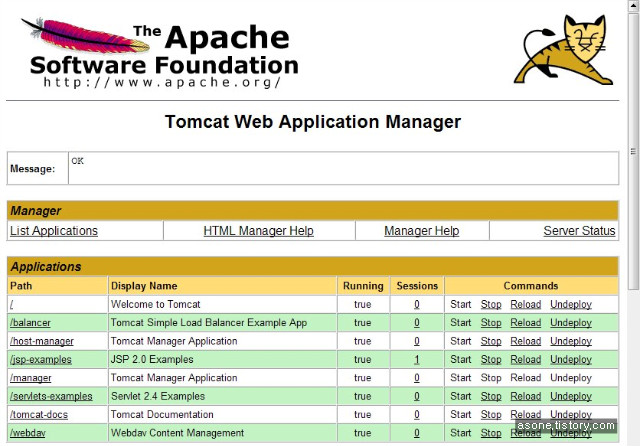Undeploy the /balancer application

[x=571, y=323]
